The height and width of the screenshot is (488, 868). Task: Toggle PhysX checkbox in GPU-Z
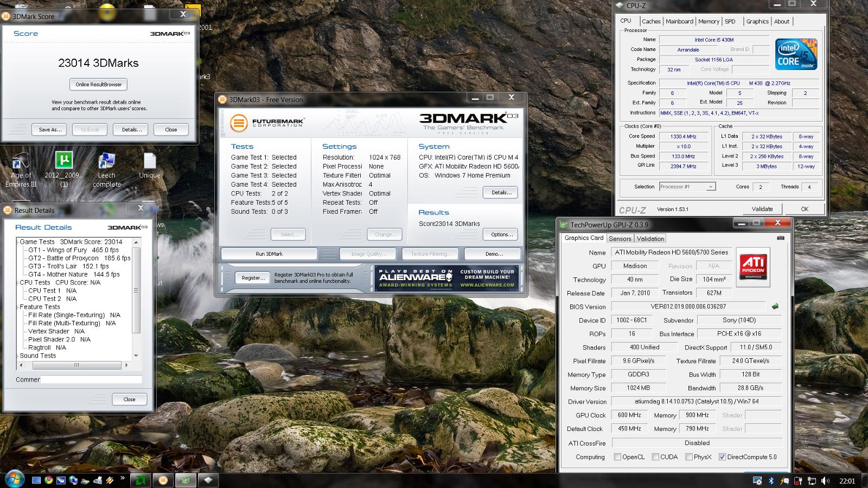point(689,457)
